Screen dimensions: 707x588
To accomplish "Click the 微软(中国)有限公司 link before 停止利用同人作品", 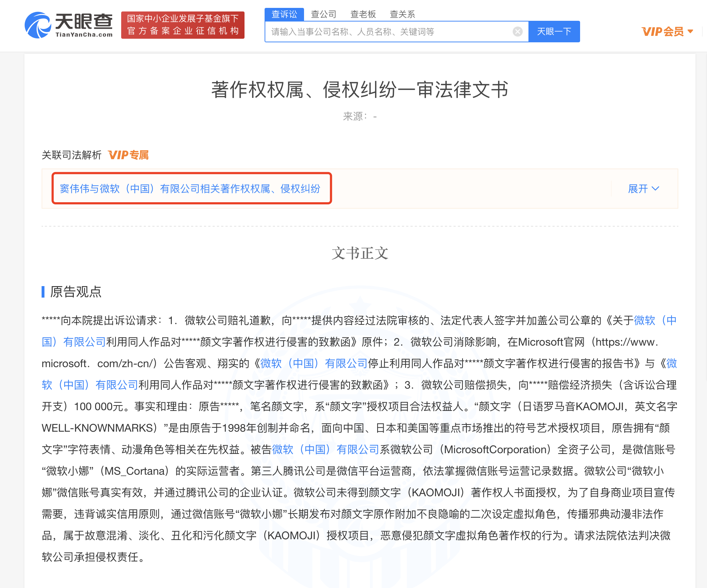I will tap(314, 363).
